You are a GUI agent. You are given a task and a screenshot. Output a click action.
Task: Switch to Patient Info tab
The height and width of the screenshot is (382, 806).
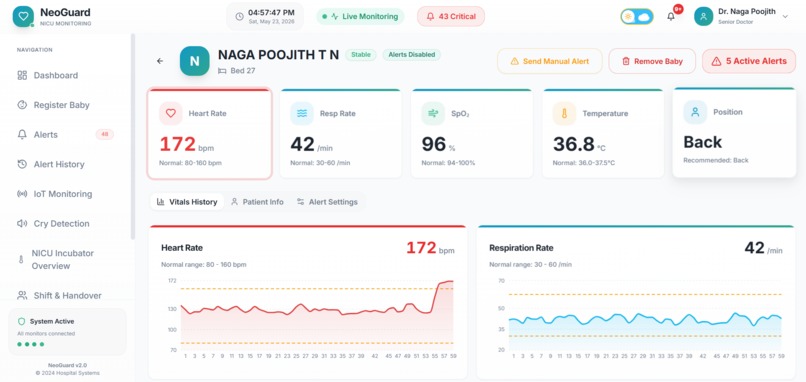pos(257,202)
